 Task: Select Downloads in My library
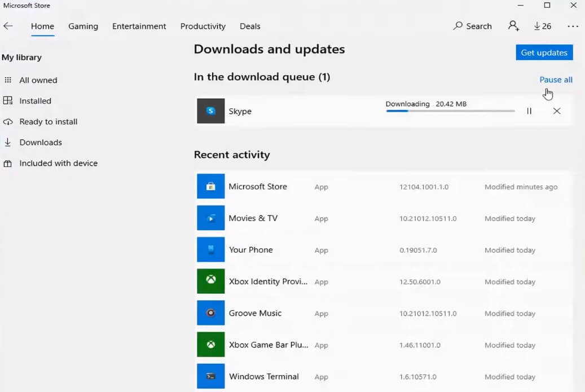click(x=41, y=143)
